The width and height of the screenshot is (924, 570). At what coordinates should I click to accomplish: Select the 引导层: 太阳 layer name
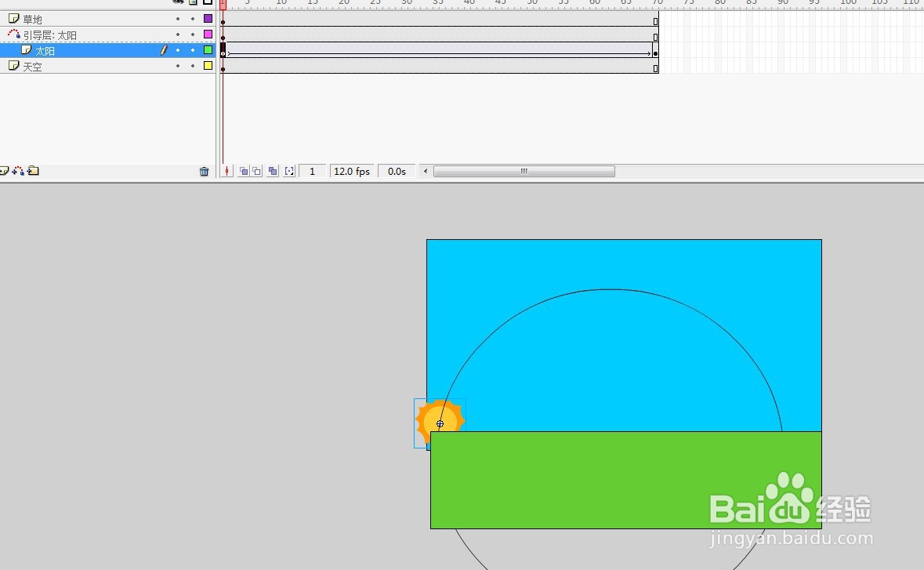pyautogui.click(x=50, y=35)
